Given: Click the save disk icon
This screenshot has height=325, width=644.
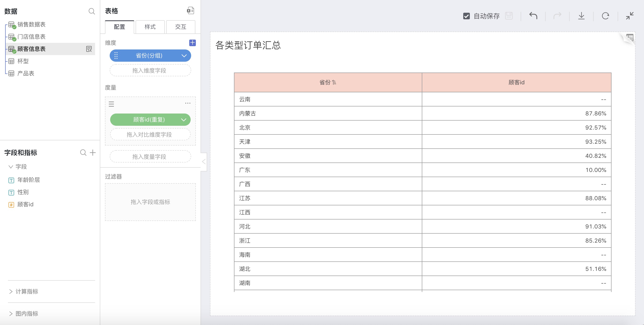Looking at the screenshot, I should coord(509,16).
